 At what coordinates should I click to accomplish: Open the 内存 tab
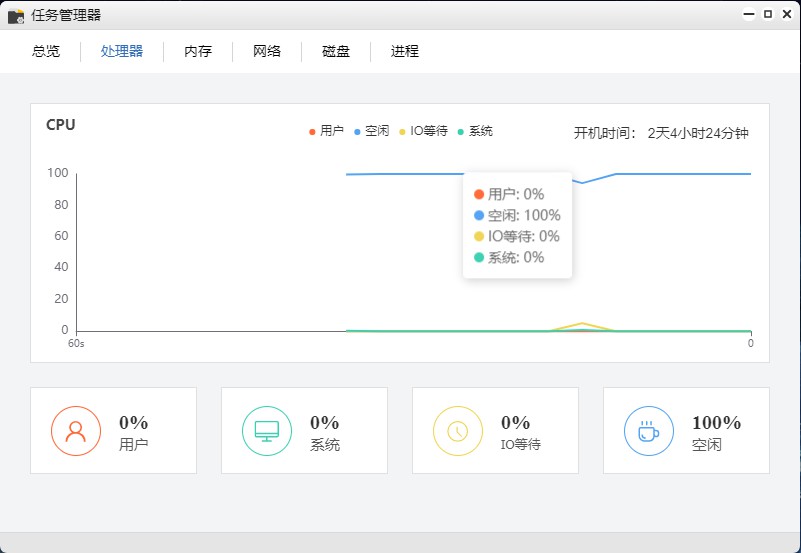(198, 52)
